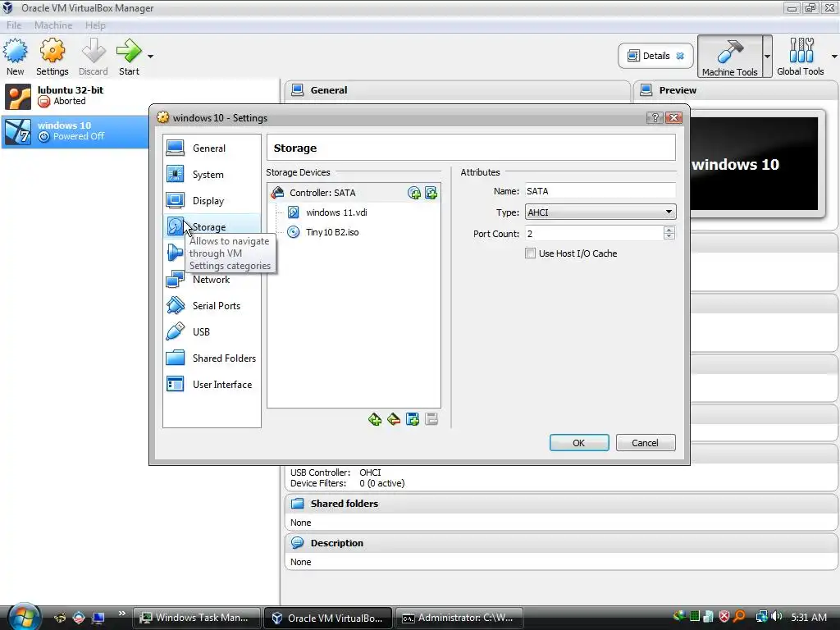Screen dimensions: 840x630
Task: Click the add new storage controller icon
Action: [375, 419]
